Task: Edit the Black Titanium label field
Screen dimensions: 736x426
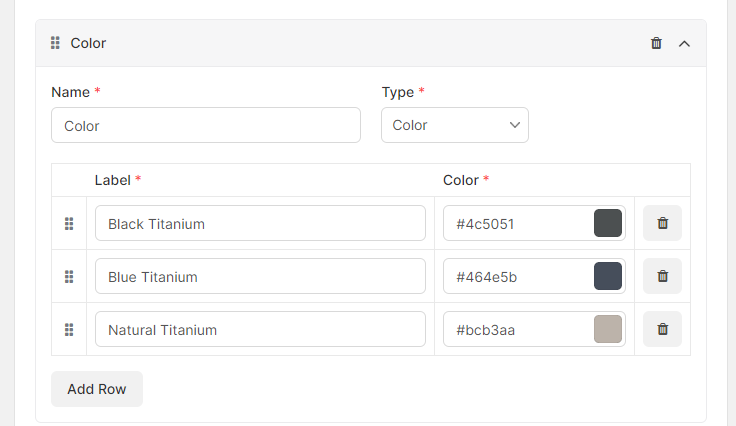Action: pos(261,223)
